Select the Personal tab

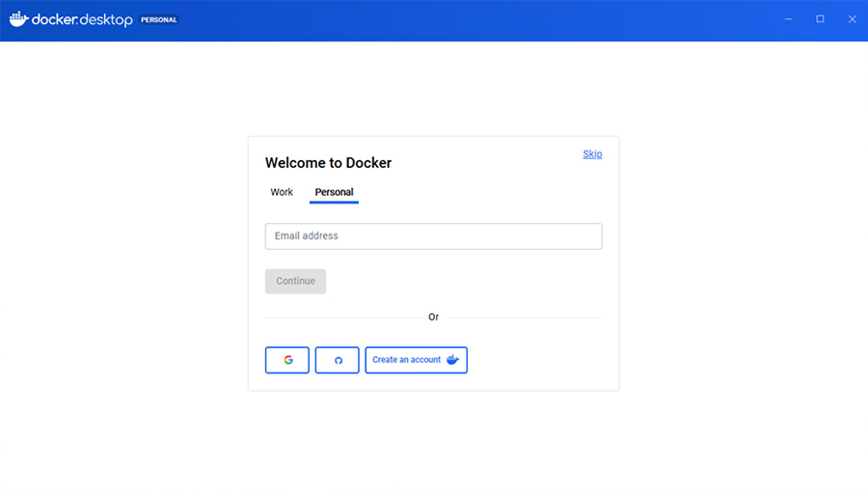tap(334, 192)
